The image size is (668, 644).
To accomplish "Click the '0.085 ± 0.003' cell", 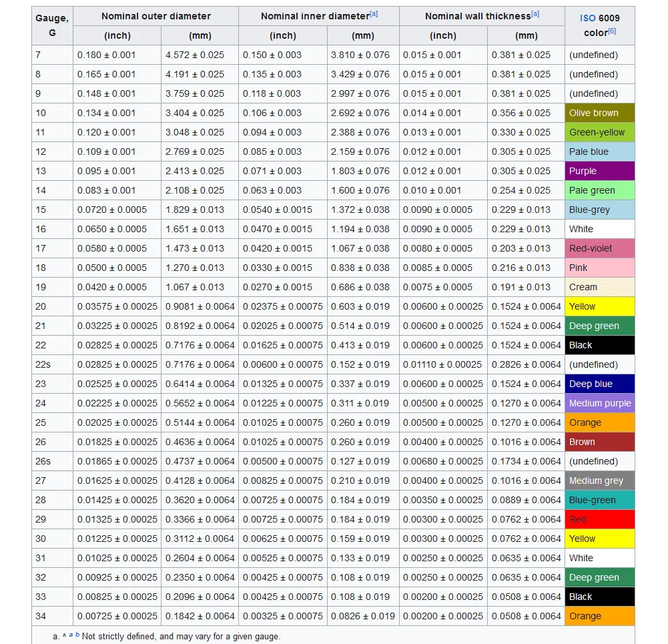I will tap(283, 151).
